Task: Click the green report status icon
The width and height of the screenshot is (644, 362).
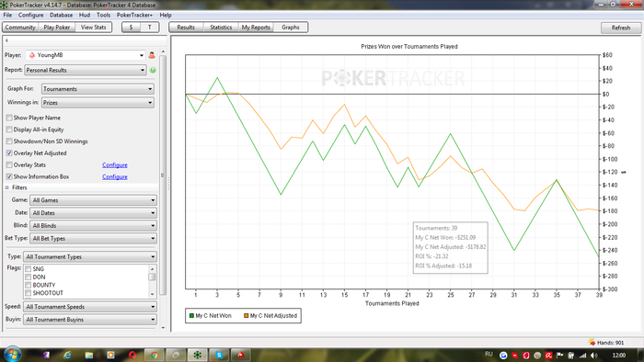Action: click(153, 70)
